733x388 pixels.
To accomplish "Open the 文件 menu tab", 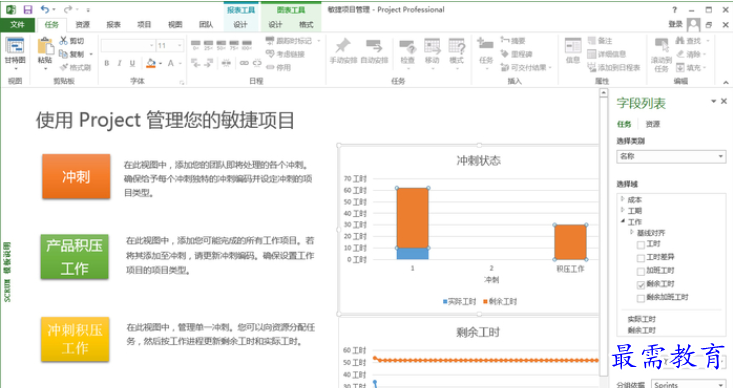I will coord(17,24).
